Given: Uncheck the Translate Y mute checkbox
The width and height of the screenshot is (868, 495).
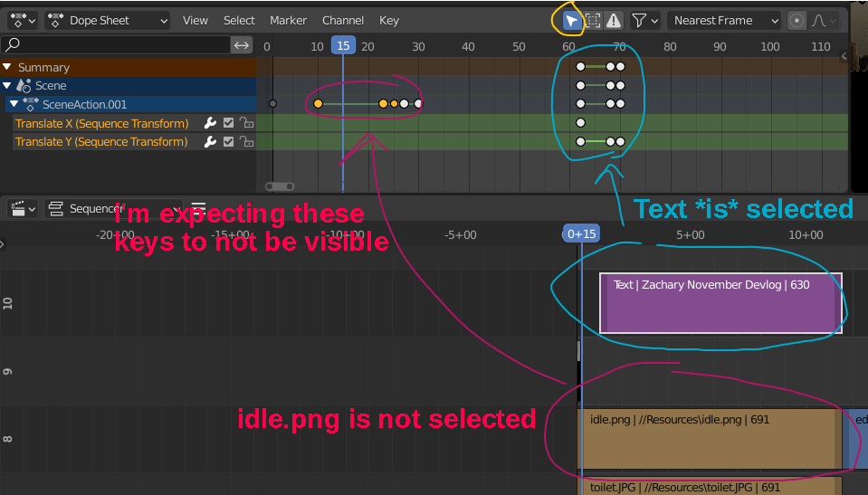Looking at the screenshot, I should [x=228, y=142].
